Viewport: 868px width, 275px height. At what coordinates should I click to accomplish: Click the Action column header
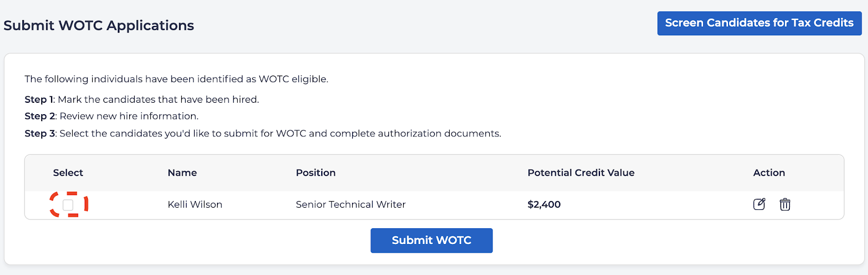point(769,173)
